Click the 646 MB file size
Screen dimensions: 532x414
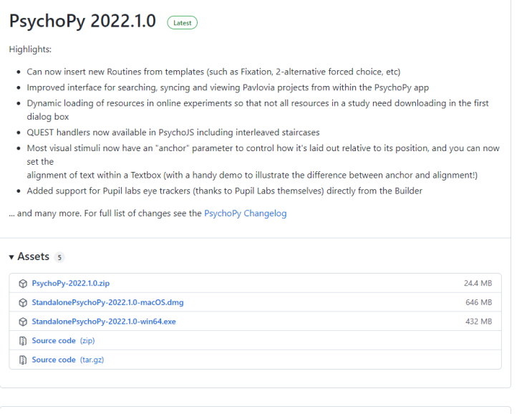[479, 302]
